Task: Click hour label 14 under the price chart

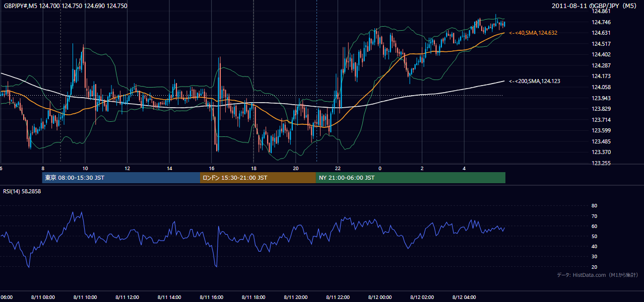Action: [x=170, y=168]
